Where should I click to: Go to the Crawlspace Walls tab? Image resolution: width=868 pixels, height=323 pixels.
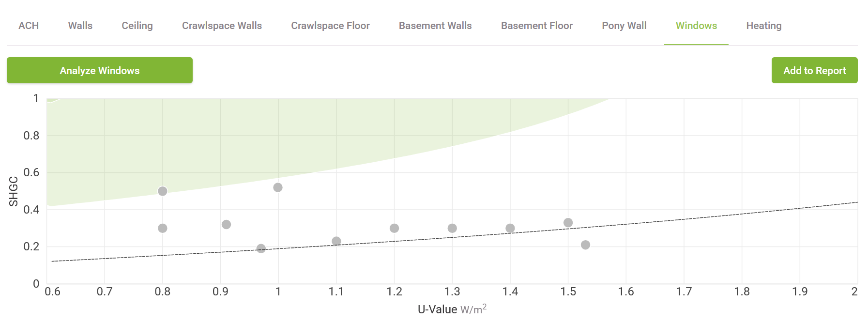point(222,26)
